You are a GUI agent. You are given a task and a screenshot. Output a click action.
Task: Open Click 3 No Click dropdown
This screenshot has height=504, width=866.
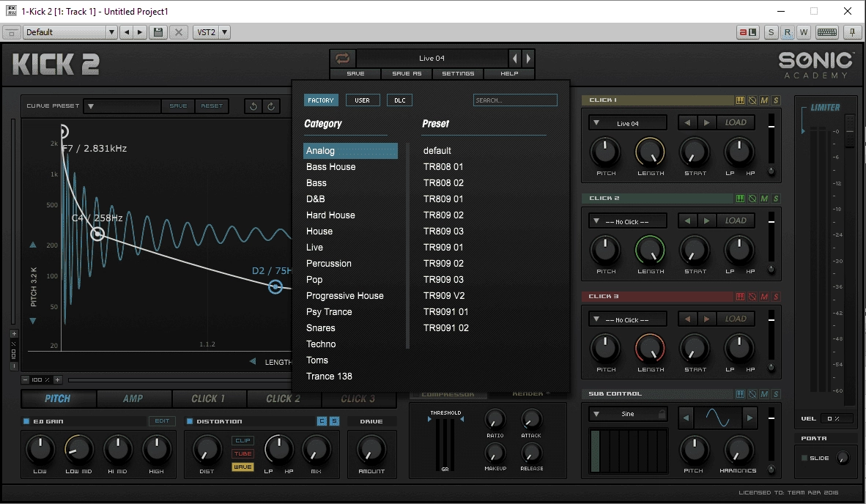click(x=627, y=319)
